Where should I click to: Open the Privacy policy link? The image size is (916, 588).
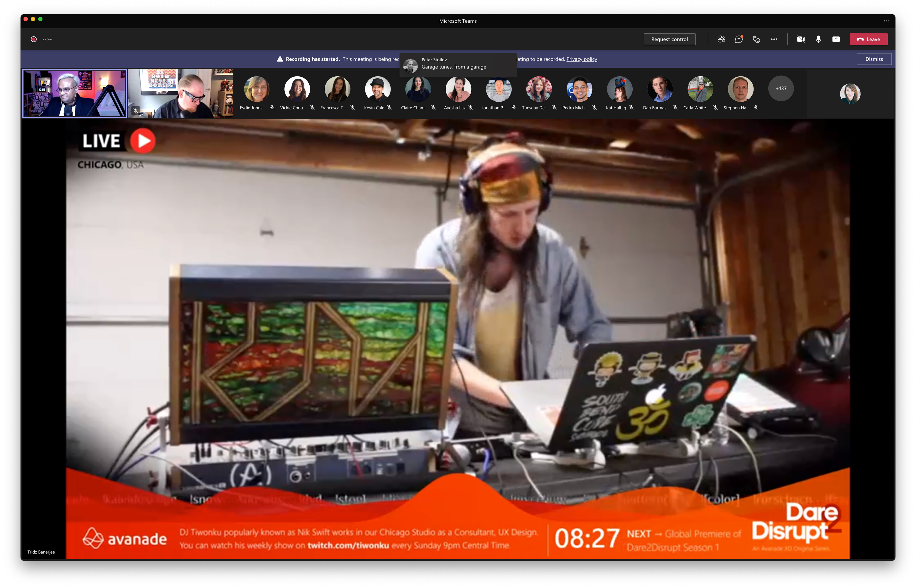pos(582,59)
